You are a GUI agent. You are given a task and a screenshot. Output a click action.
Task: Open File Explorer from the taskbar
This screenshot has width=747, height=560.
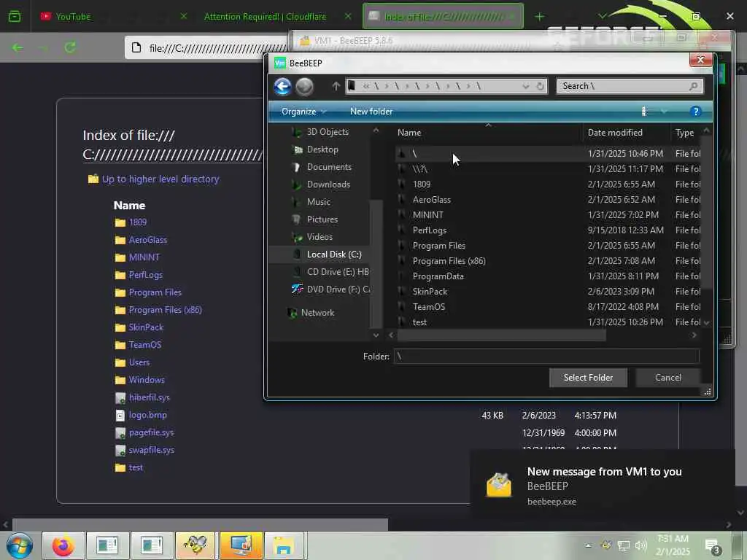point(285,545)
